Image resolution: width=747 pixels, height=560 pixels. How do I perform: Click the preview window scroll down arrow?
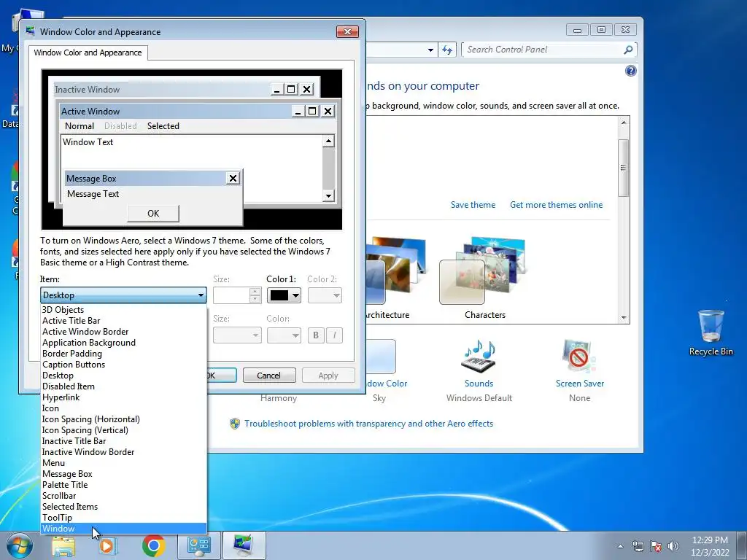point(328,195)
